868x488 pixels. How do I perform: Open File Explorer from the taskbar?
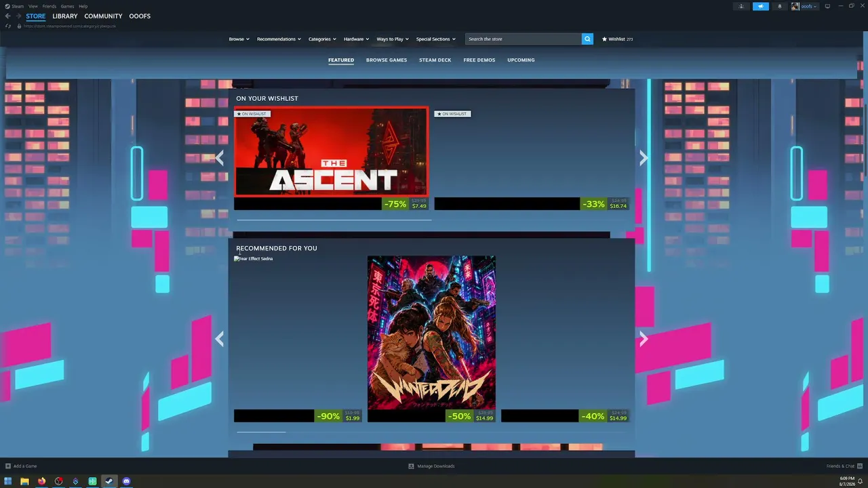24,481
